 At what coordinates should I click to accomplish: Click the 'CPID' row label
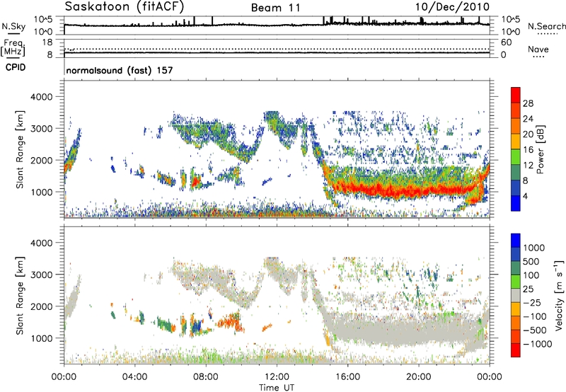16,67
